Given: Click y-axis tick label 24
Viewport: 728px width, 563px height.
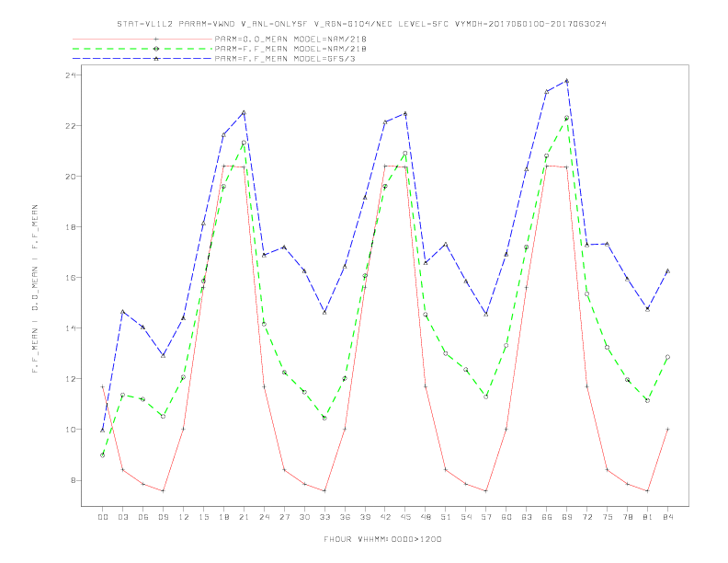Looking at the screenshot, I should (x=72, y=75).
